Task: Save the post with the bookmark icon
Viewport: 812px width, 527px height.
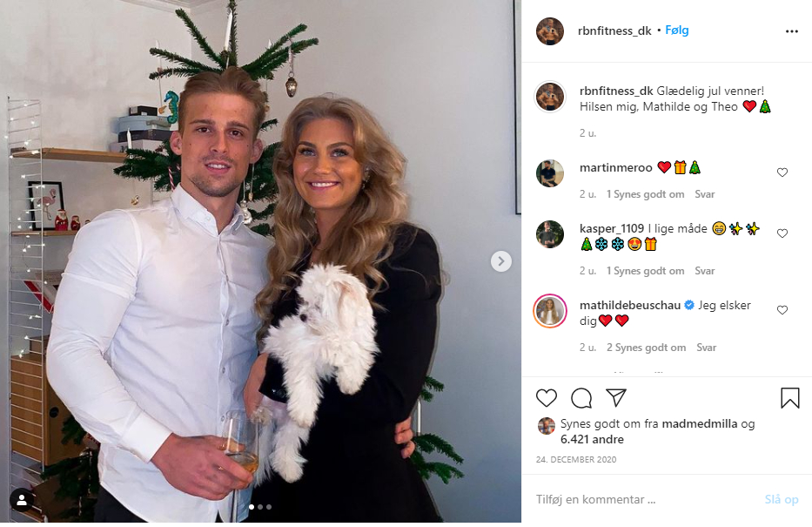Action: 789,398
